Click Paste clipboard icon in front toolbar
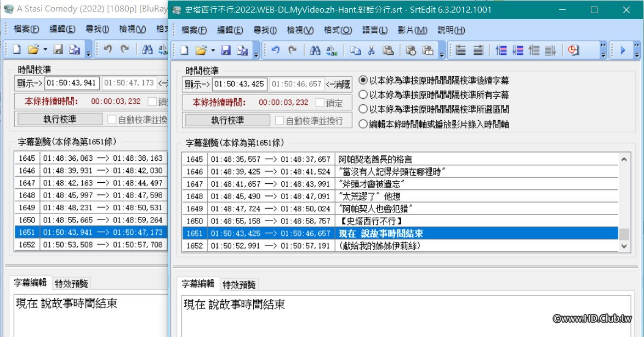 pyautogui.click(x=388, y=50)
